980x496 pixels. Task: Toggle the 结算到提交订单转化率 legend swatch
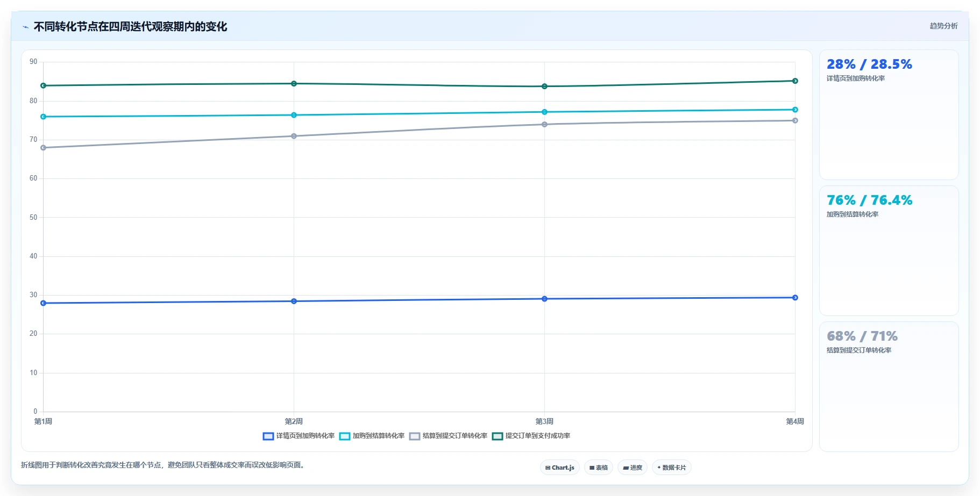(415, 436)
